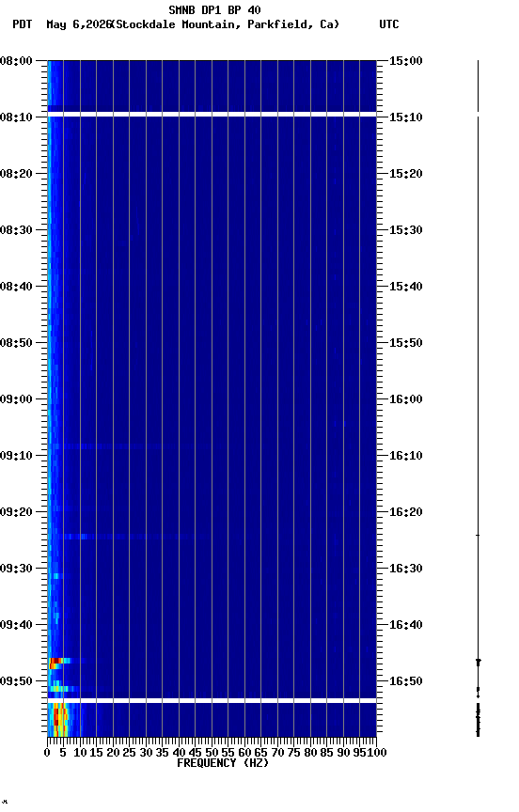Click the 16:50 UTC time label

point(406,681)
